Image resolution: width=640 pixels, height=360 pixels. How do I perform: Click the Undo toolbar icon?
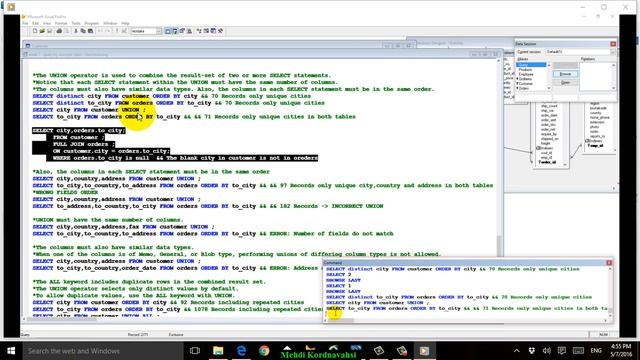click(100, 31)
